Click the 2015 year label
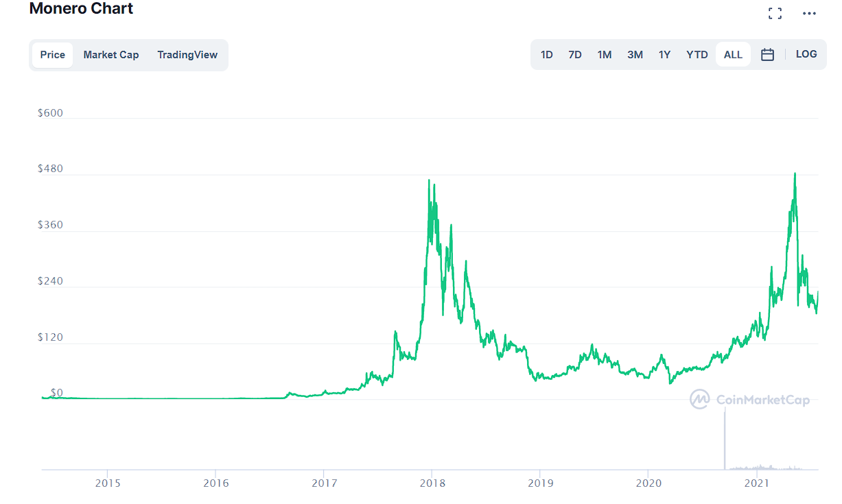The width and height of the screenshot is (842, 504). pyautogui.click(x=107, y=483)
